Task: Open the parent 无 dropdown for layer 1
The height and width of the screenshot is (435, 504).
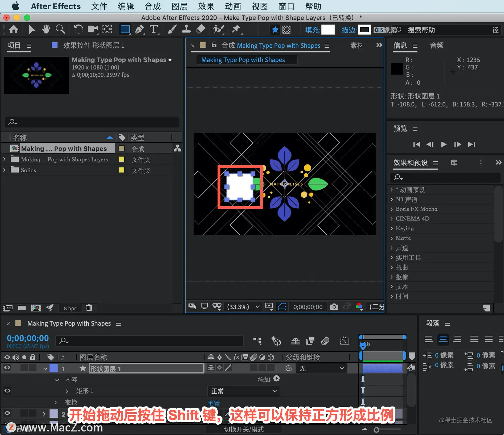Action: point(321,368)
